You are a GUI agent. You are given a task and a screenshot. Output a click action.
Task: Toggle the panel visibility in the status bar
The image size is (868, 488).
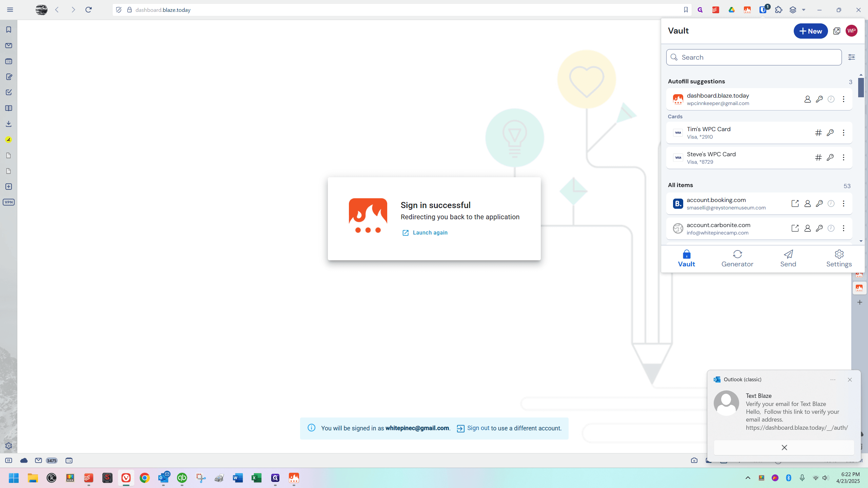coord(9,461)
